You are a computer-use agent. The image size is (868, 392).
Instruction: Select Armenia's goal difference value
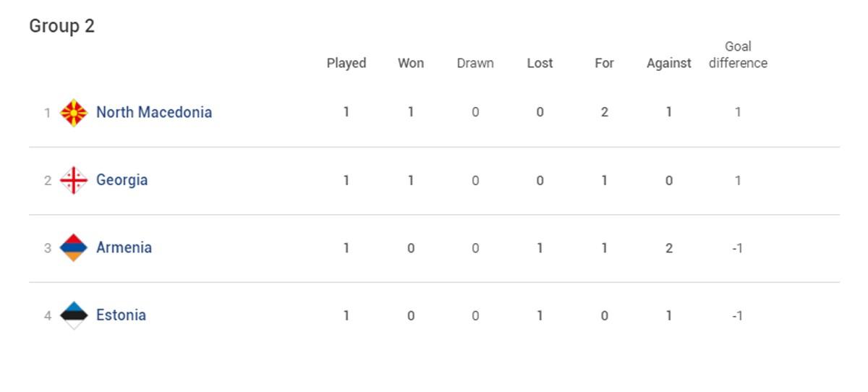(737, 248)
